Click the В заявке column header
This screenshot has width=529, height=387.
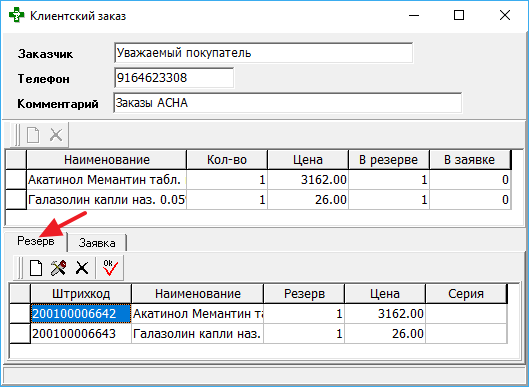point(470,160)
